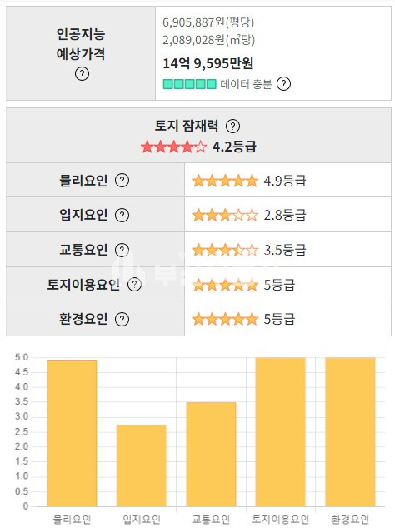Click the 입지요인 2.8등급 star rating
The height and width of the screenshot is (532, 395).
[x=225, y=216]
